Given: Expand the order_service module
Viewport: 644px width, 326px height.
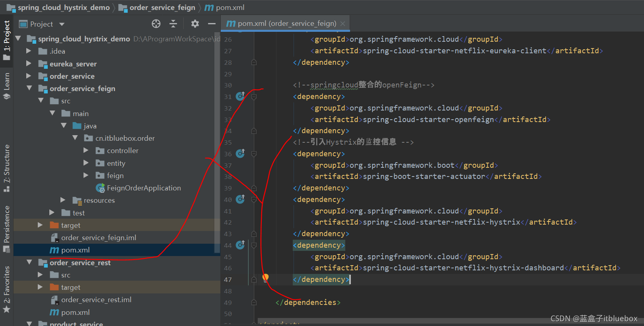Looking at the screenshot, I should pyautogui.click(x=29, y=76).
